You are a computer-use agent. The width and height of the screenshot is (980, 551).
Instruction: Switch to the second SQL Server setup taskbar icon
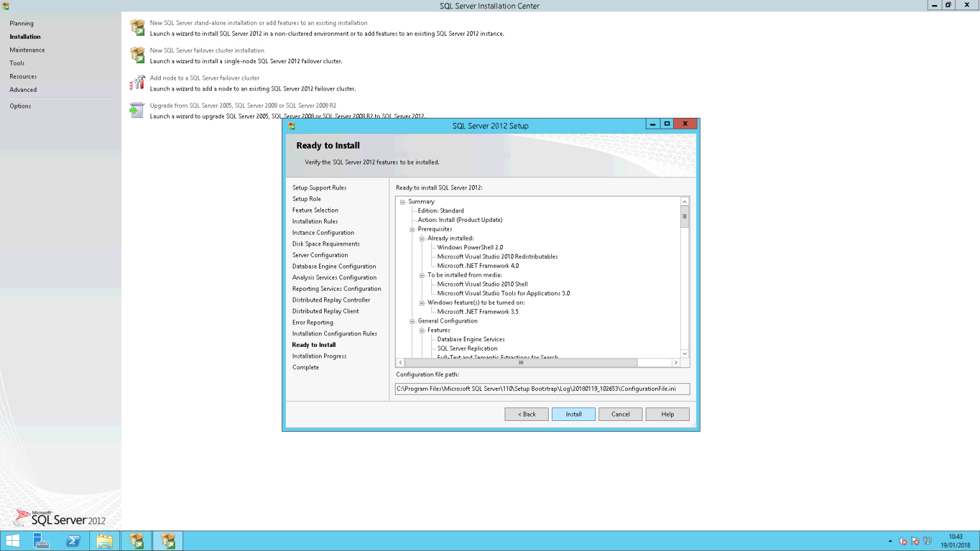pyautogui.click(x=168, y=541)
